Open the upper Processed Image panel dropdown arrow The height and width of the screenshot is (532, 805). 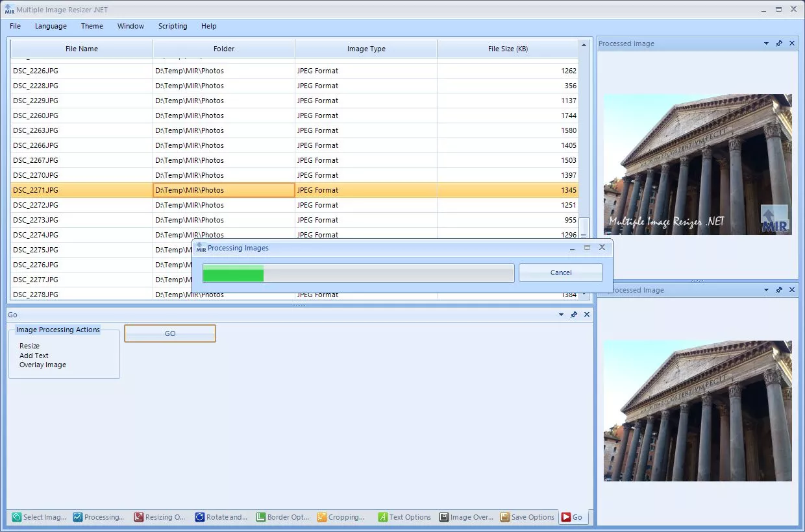(x=767, y=43)
